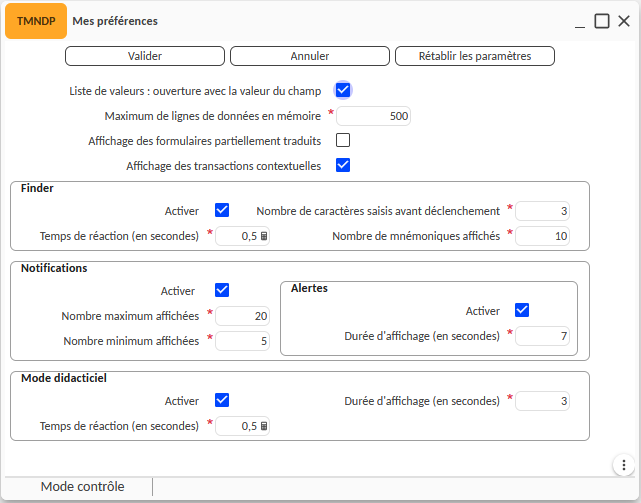Uncheck 'Affichage des transactions contextuelles'
The height and width of the screenshot is (503, 641).
[343, 166]
